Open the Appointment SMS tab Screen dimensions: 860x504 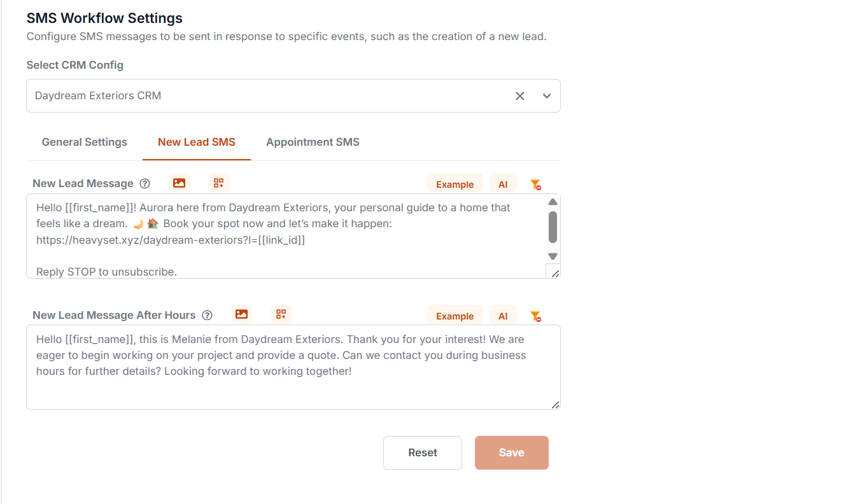pos(313,142)
